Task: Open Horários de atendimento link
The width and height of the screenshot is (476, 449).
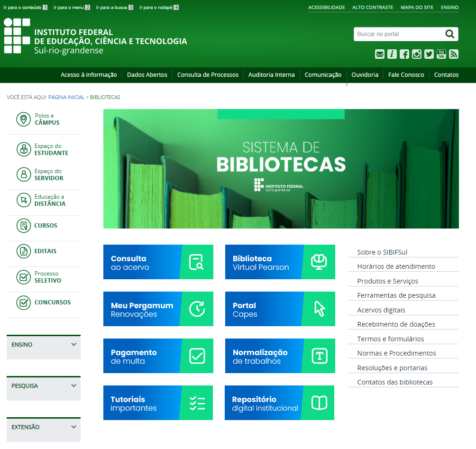Action: tap(396, 266)
